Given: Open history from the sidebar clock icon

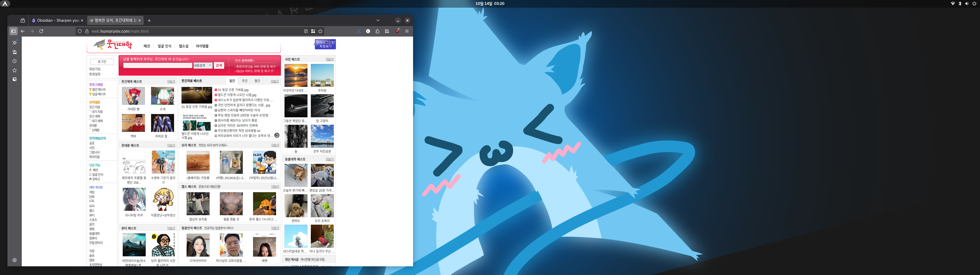Looking at the screenshot, I should [15, 61].
